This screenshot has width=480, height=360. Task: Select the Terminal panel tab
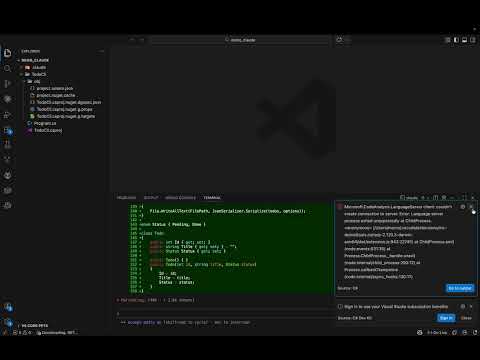click(212, 198)
